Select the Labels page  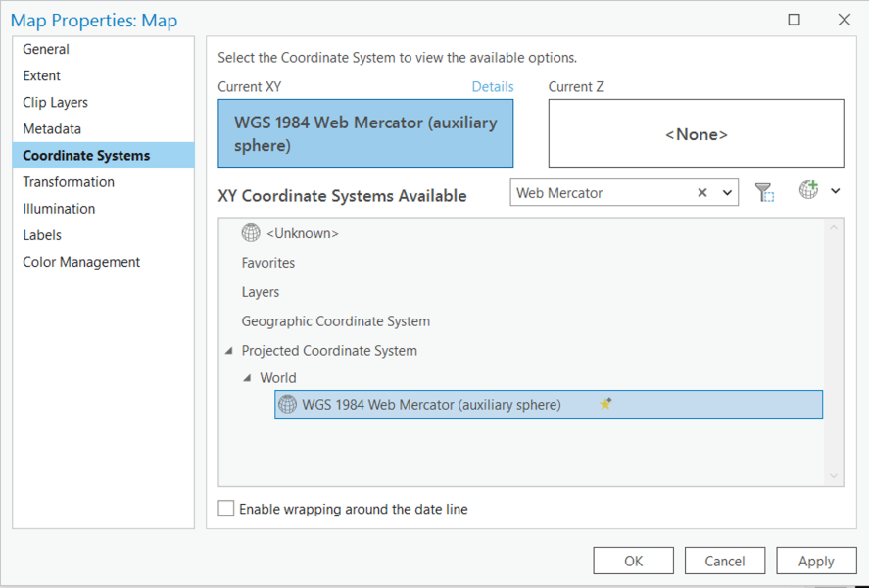click(42, 234)
